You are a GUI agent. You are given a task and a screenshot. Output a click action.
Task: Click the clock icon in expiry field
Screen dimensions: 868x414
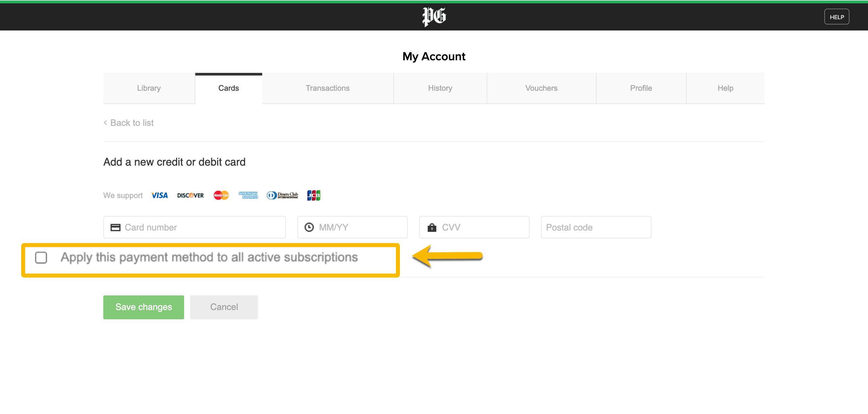pyautogui.click(x=309, y=227)
